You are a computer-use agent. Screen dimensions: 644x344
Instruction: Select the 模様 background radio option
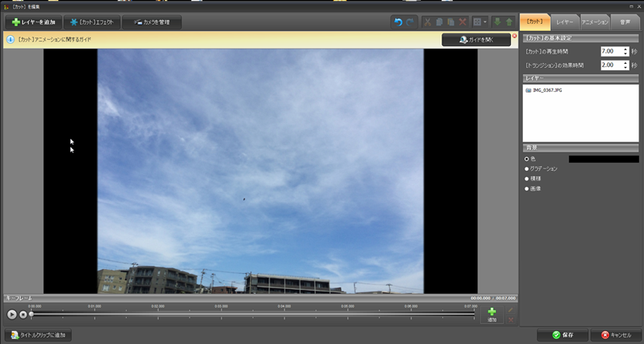(x=527, y=179)
